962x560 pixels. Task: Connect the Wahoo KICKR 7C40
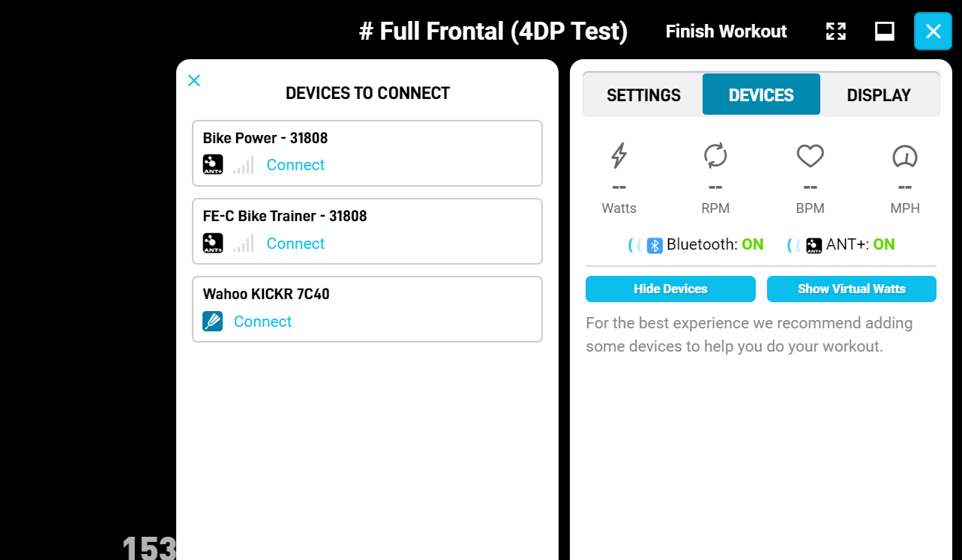pyautogui.click(x=262, y=321)
